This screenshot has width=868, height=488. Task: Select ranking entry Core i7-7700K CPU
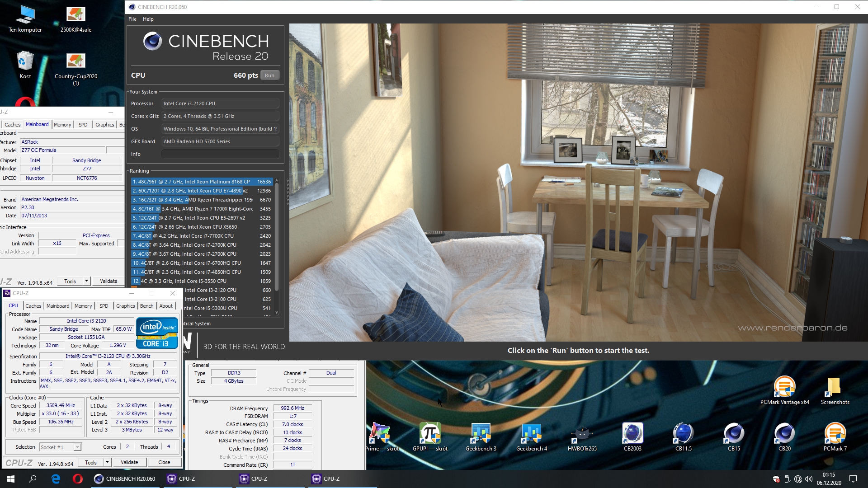tap(202, 236)
